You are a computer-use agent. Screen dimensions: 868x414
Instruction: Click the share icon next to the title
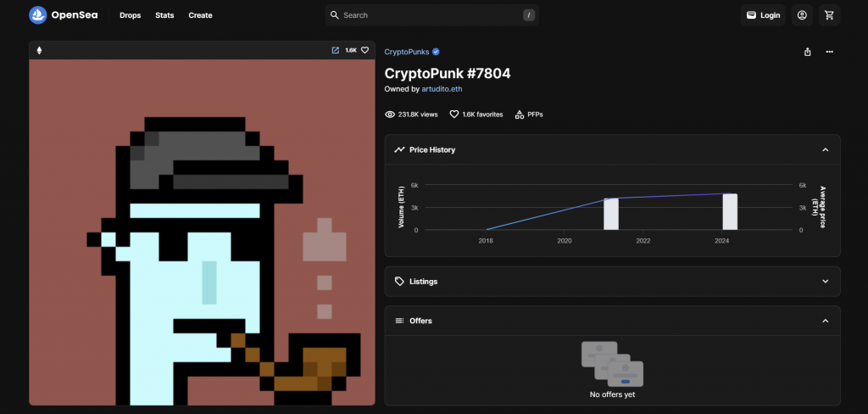point(807,52)
